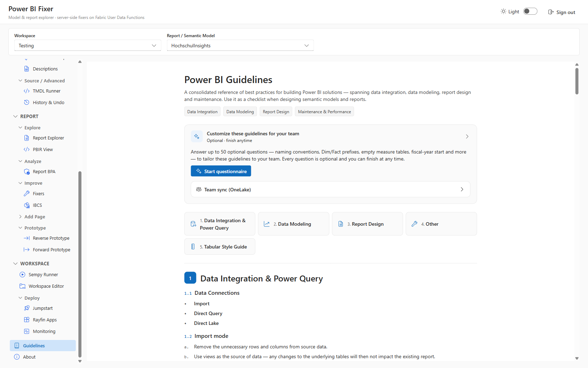The width and height of the screenshot is (588, 368).
Task: Click the IBCS chart icon
Action: [x=27, y=205]
